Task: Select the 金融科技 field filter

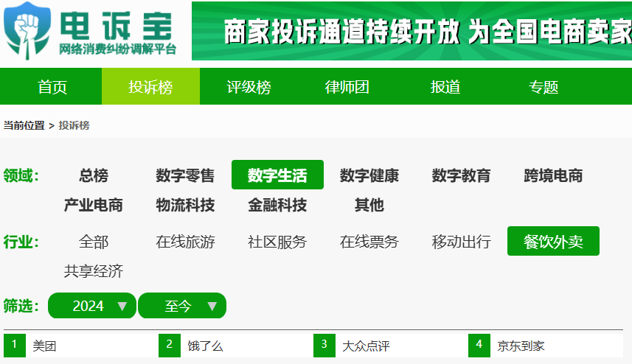Action: coord(277,205)
